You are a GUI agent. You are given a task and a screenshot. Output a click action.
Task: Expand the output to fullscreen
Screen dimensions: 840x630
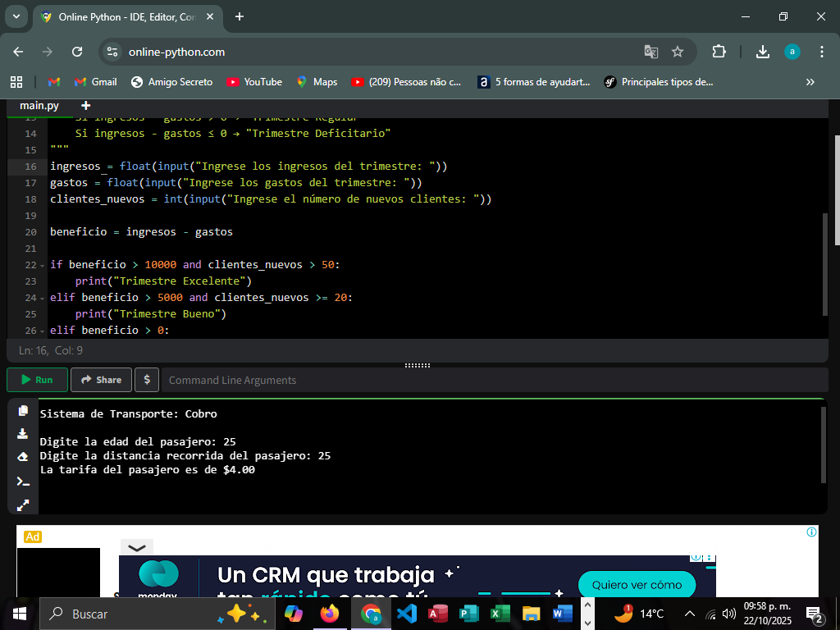click(x=22, y=505)
